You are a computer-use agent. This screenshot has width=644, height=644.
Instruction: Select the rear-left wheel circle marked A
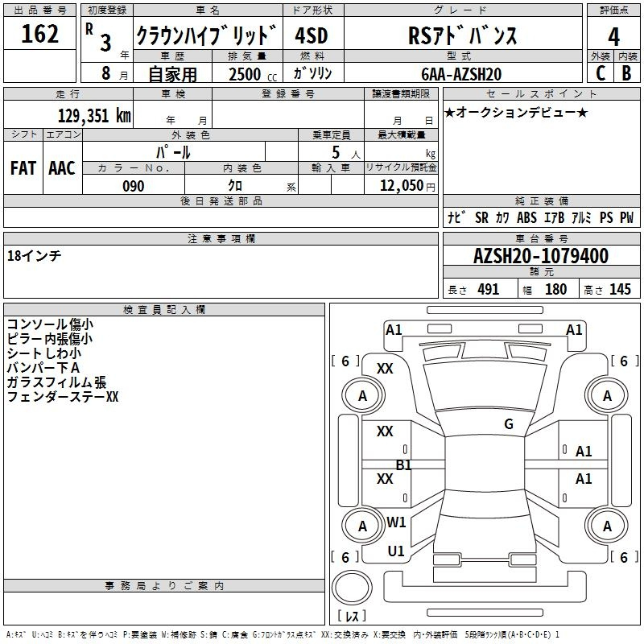pos(362,526)
